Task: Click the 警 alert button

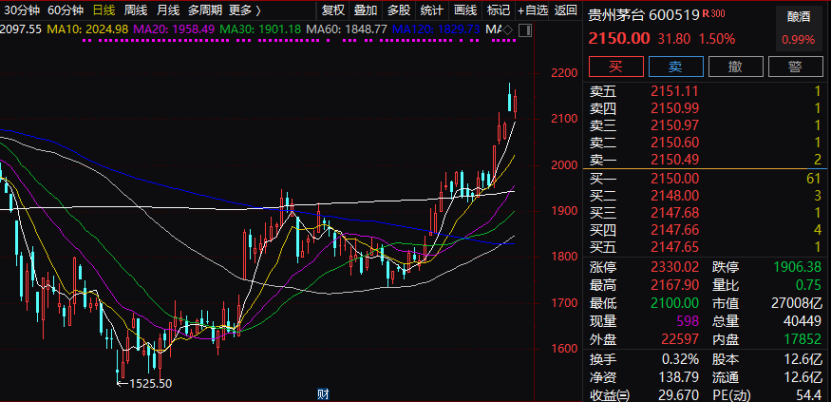Action: pos(795,66)
